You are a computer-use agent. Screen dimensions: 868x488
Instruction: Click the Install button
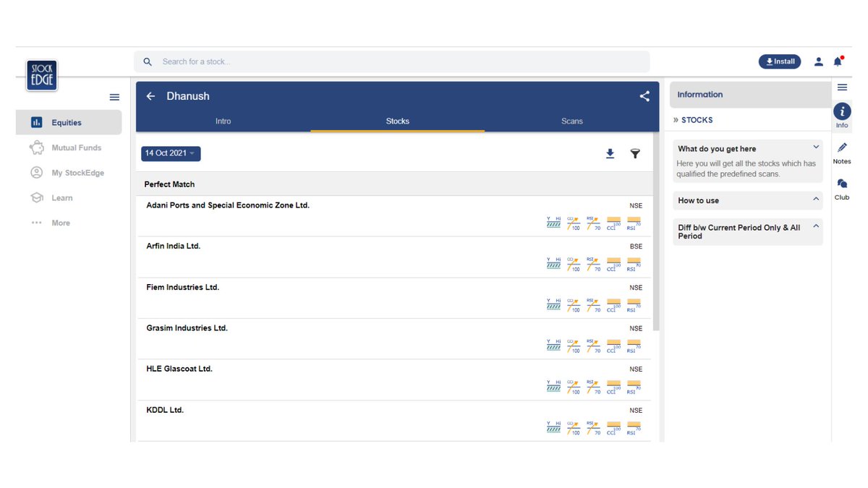coord(780,61)
